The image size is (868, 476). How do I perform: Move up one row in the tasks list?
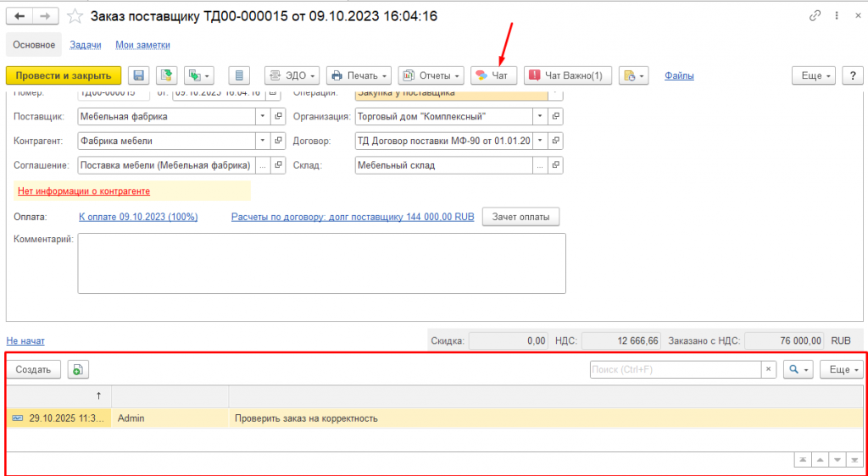pos(820,460)
